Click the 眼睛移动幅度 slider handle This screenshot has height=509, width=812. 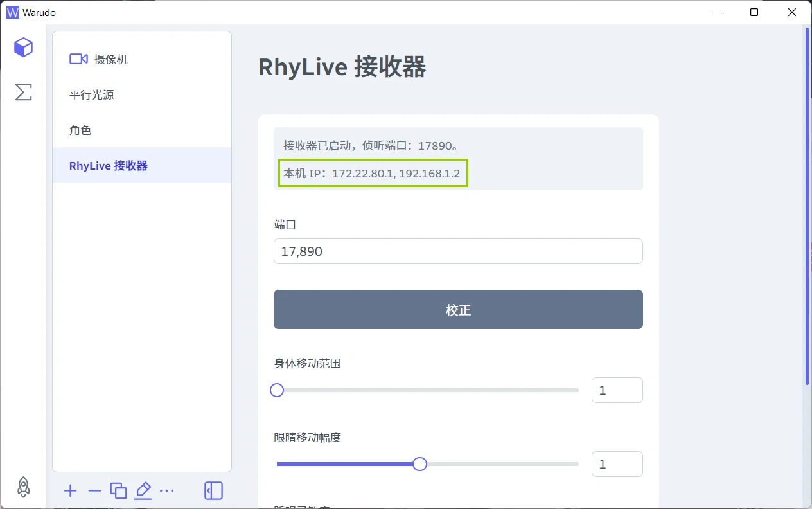pos(419,464)
